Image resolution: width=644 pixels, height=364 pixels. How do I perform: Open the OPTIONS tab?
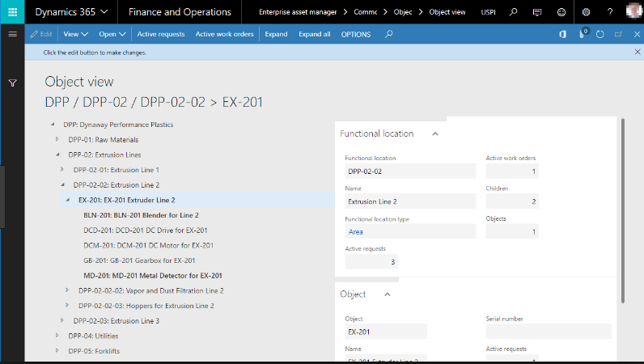click(x=356, y=35)
